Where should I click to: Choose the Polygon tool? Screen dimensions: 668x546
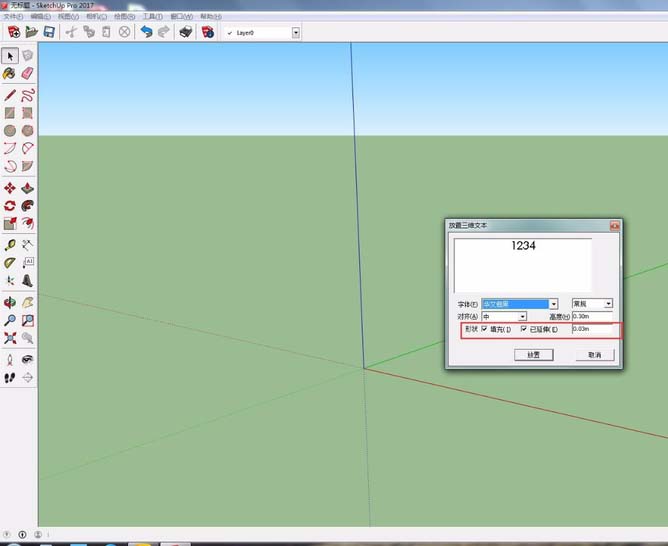pos(27,130)
